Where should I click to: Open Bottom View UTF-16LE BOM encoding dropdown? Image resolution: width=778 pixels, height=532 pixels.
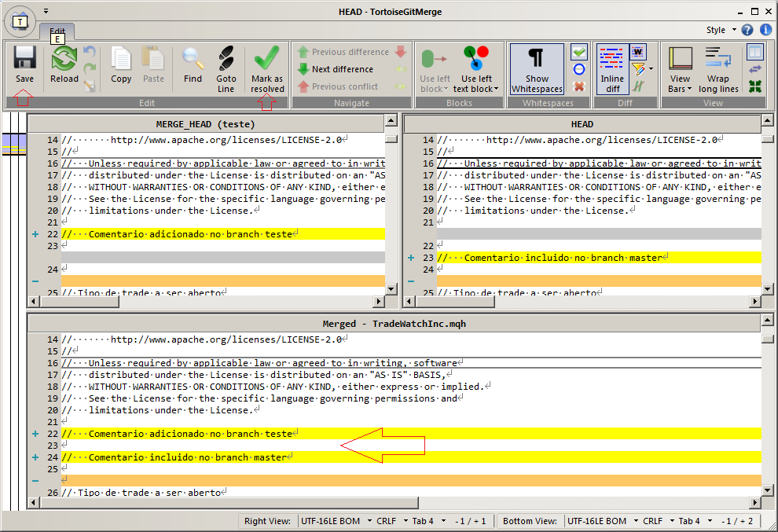tap(601, 521)
